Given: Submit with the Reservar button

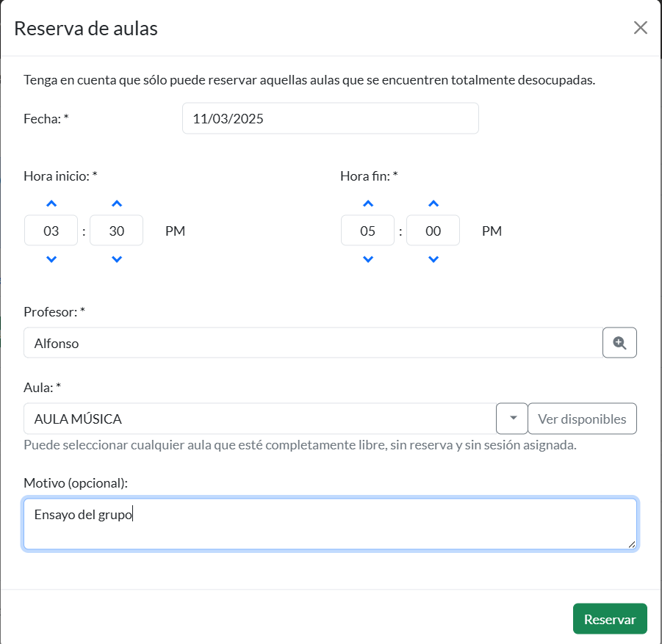Looking at the screenshot, I should coord(610,619).
